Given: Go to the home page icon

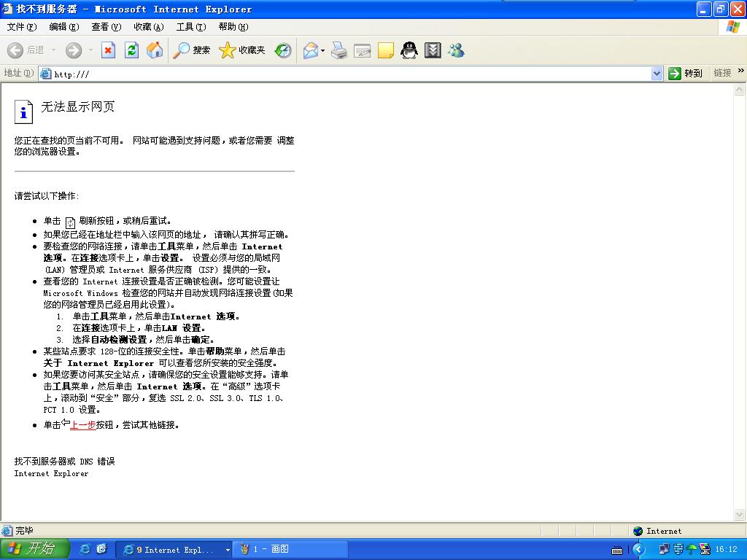Looking at the screenshot, I should point(155,50).
